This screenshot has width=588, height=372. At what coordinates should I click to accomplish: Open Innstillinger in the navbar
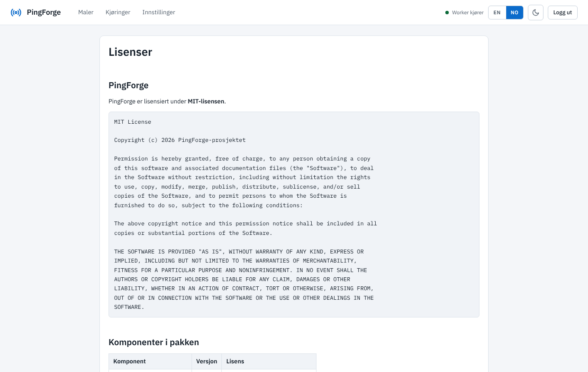coord(159,13)
